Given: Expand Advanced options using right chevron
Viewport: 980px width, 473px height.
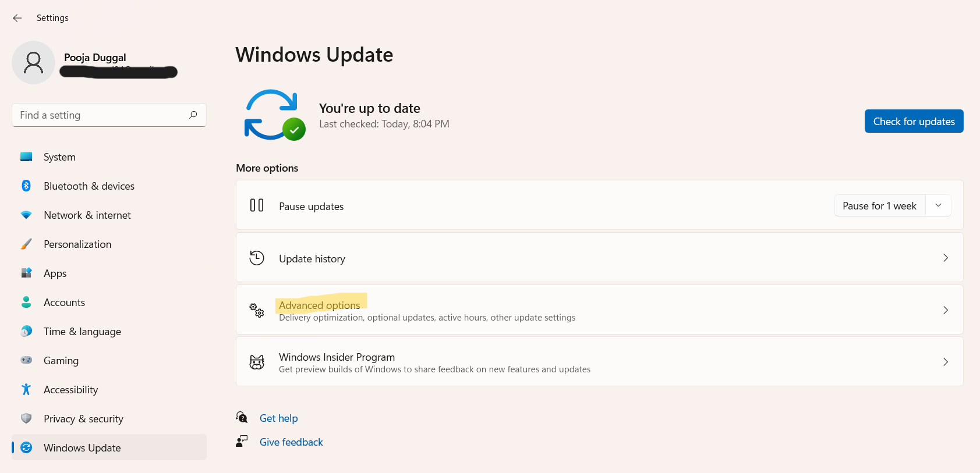Looking at the screenshot, I should (x=945, y=310).
